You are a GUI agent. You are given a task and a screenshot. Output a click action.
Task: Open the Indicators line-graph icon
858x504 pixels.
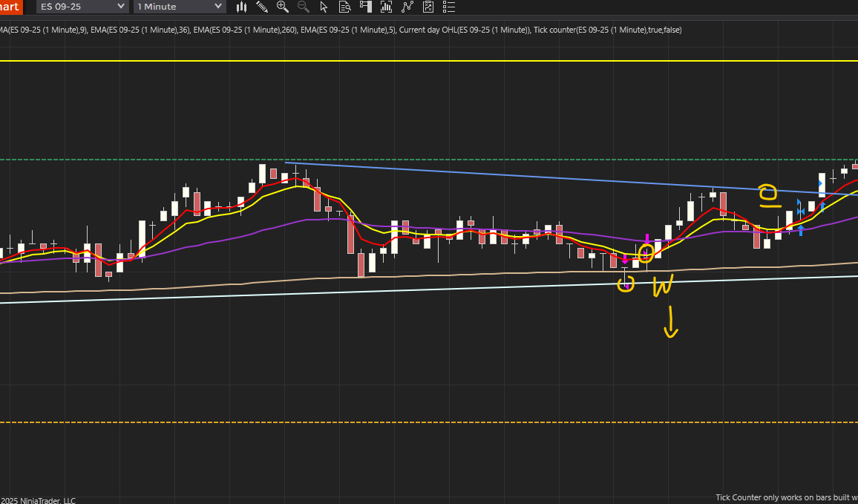(407, 7)
